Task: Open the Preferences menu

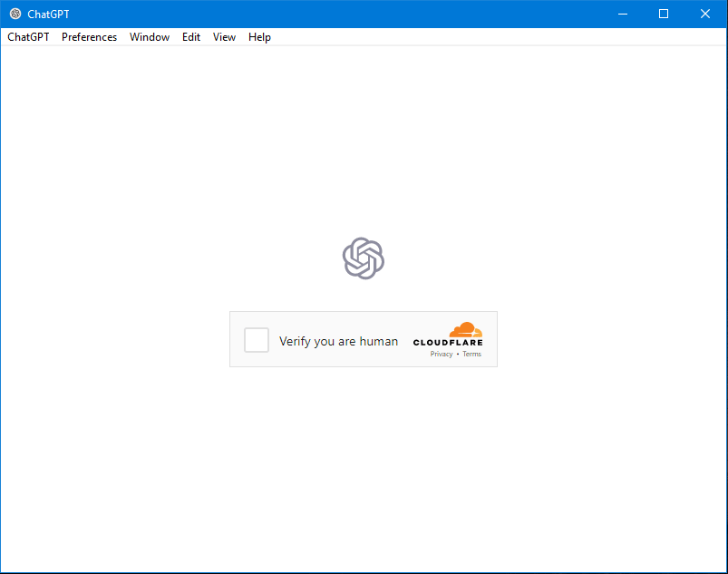Action: coord(89,37)
